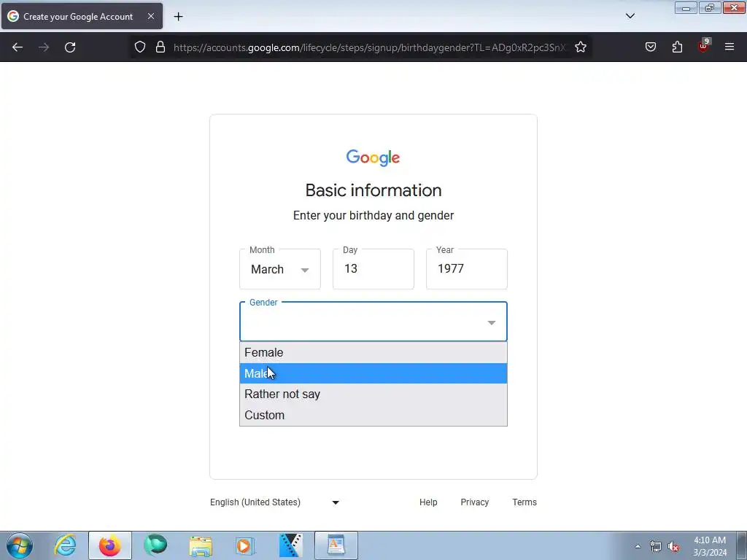Viewport: 747px width, 560px height.
Task: Open the document editor taskbar app
Action: pos(336,545)
